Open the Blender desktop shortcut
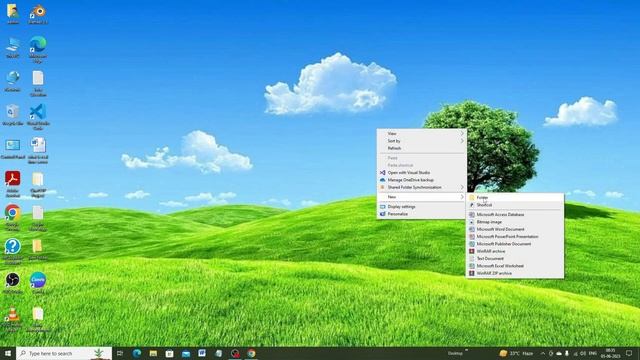640x360 pixels. [x=38, y=13]
